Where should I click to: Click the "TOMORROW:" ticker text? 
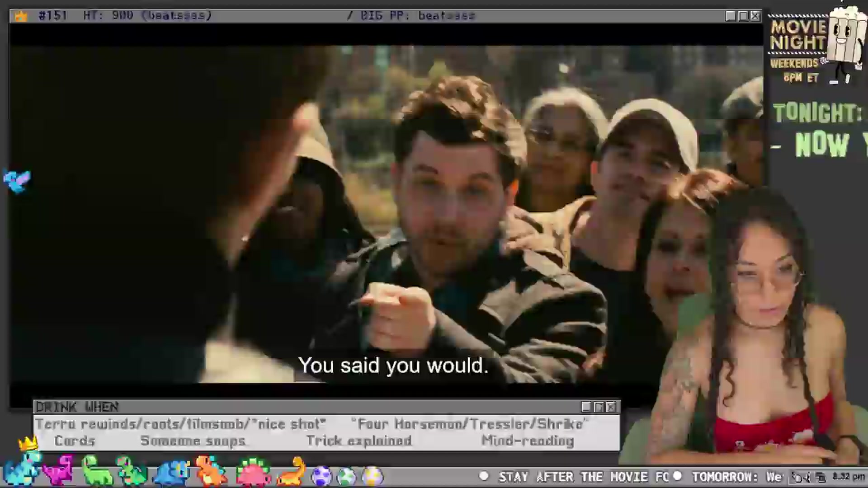pyautogui.click(x=725, y=477)
